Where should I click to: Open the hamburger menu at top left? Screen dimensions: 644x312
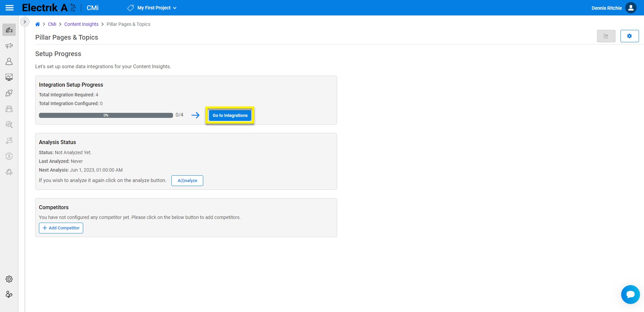(x=10, y=7)
